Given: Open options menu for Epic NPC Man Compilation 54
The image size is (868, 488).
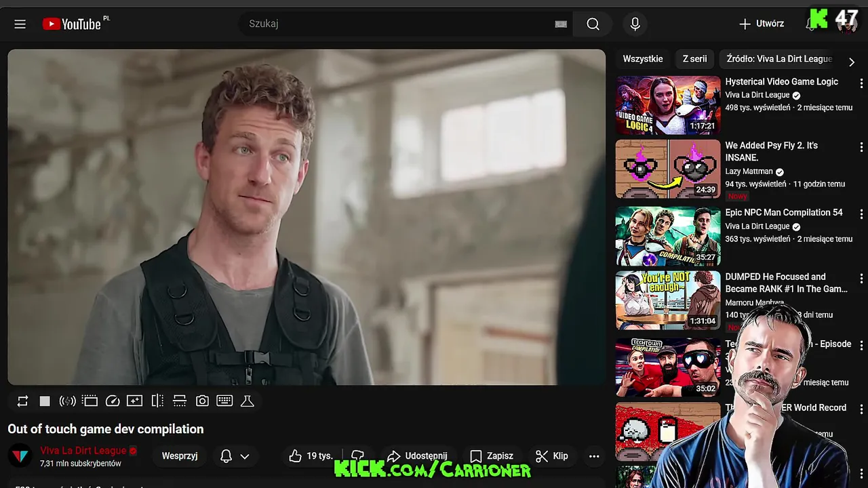Looking at the screenshot, I should (861, 213).
